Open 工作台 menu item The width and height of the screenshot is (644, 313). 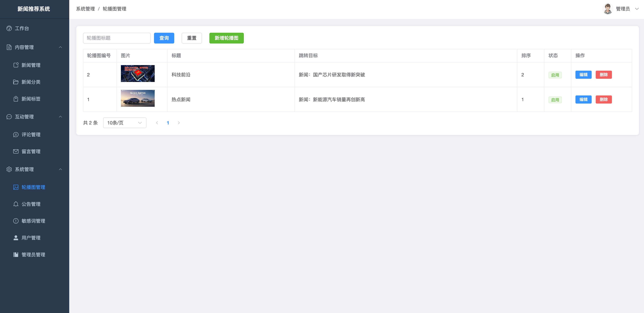(34, 29)
